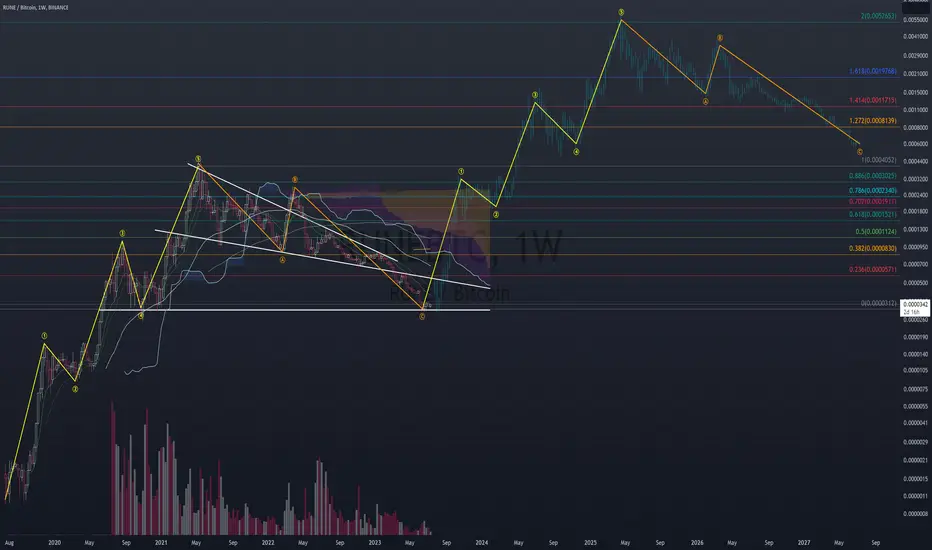The height and width of the screenshot is (550, 932).
Task: Click 0.0000950 on the price scale
Action: 915,247
